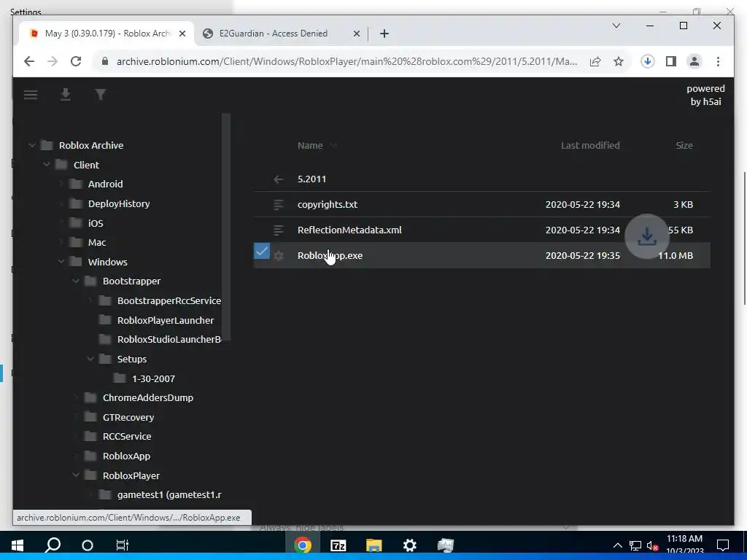747x560 pixels.
Task: Open the h5ai sidebar hamburger menu
Action: coord(31,95)
